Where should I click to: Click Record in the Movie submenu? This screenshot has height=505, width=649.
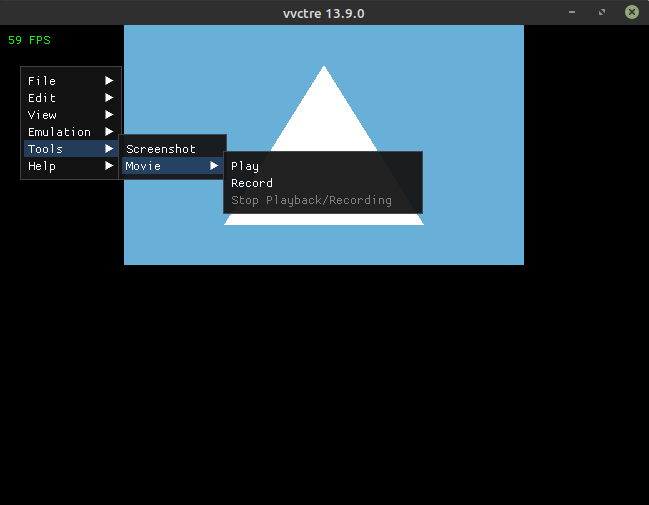pyautogui.click(x=323, y=183)
